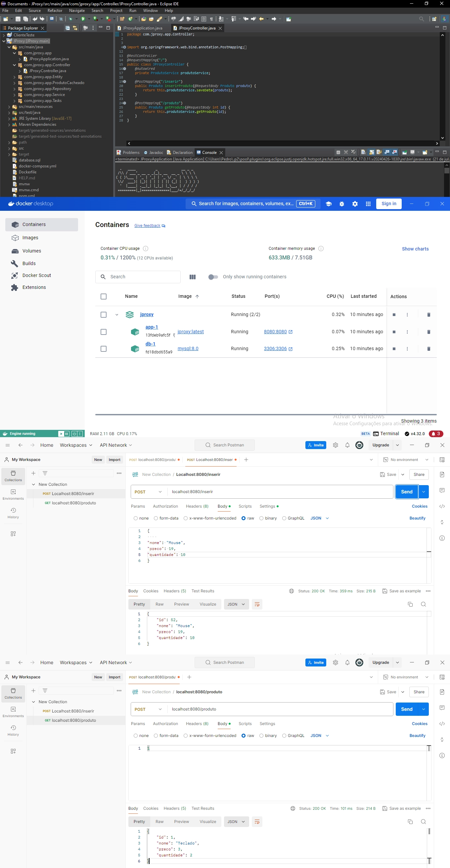Open the Problems tab in Eclipse
This screenshot has height=868, width=450.
(128, 152)
